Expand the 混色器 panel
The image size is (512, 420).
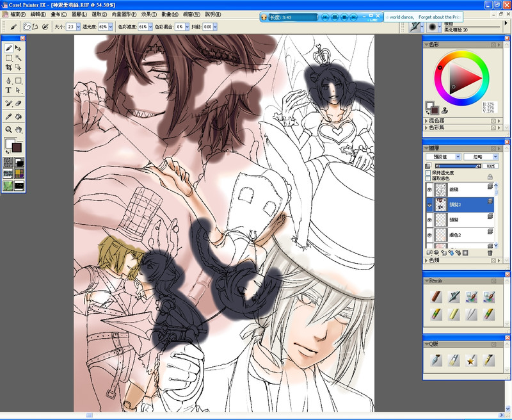coord(426,121)
